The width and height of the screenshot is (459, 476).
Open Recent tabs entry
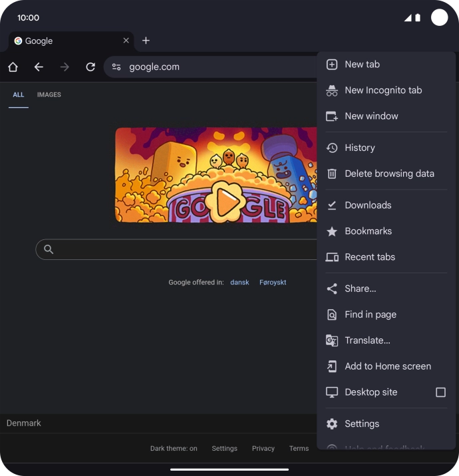coord(386,257)
